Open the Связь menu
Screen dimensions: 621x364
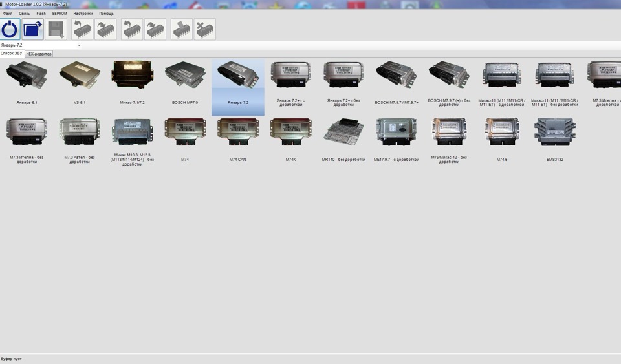click(24, 14)
